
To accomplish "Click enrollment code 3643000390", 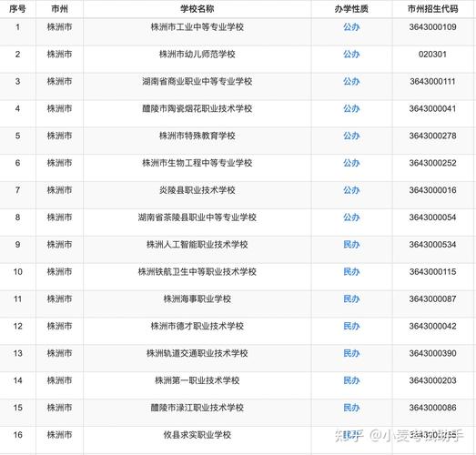I will coord(432,353).
